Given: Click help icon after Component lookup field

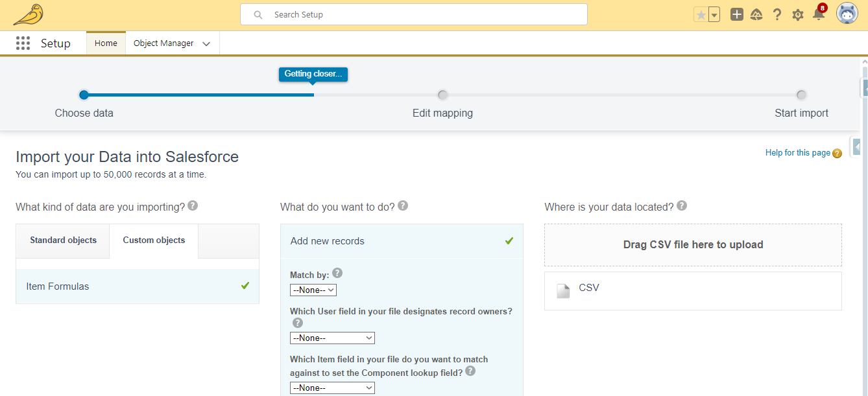Looking at the screenshot, I should 470,371.
